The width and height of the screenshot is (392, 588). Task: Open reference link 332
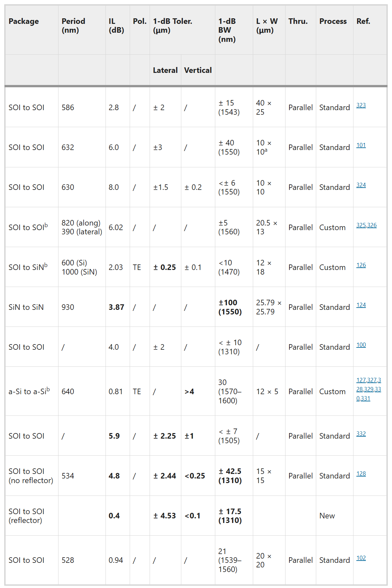(361, 434)
